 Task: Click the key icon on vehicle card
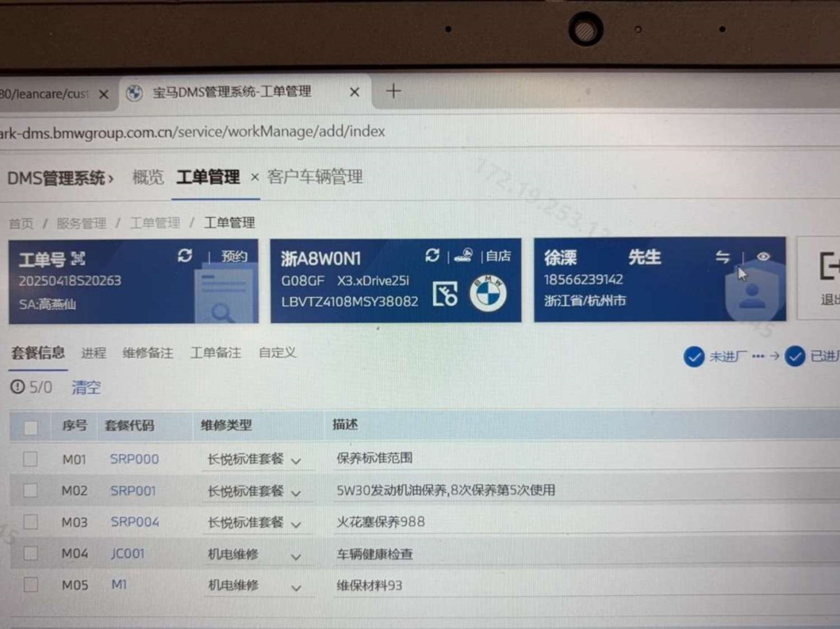coord(445,294)
